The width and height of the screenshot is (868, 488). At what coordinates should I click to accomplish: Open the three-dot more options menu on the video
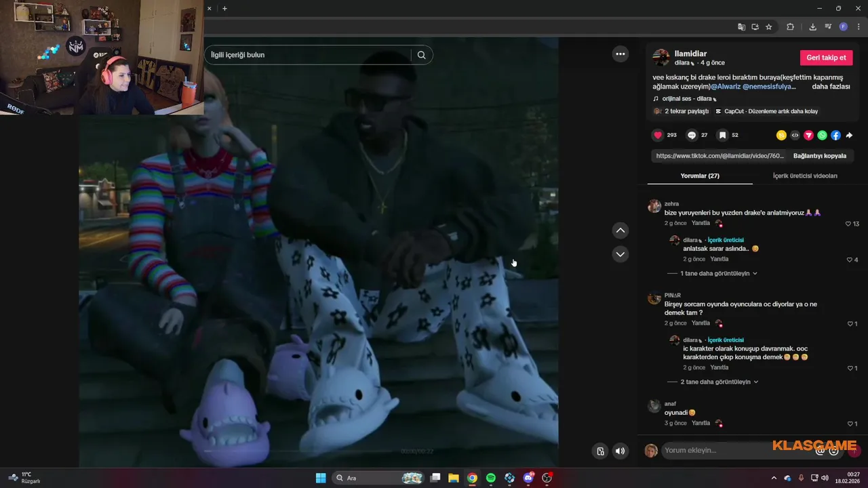click(x=620, y=54)
